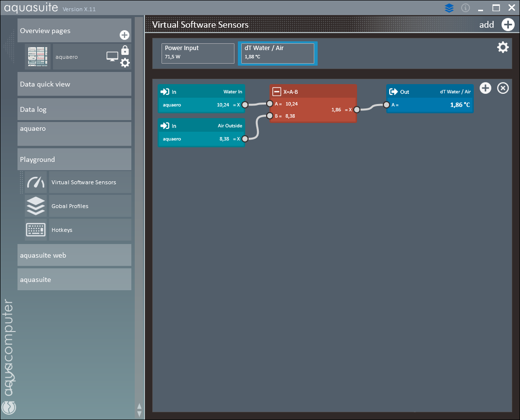
Task: Click the input arrow icon on the Air Outside block
Action: (x=165, y=125)
